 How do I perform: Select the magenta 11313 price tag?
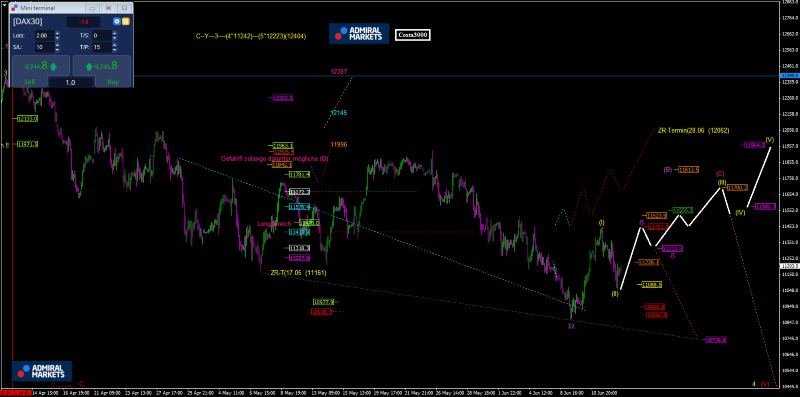672,249
